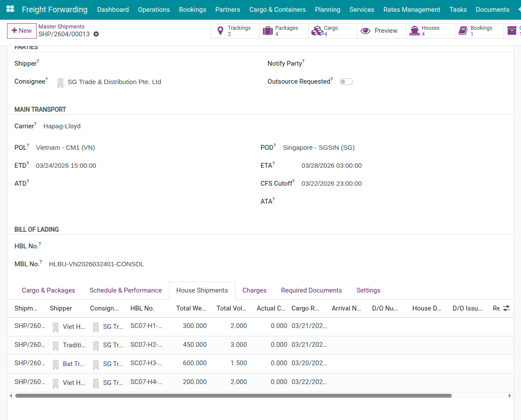Open Houses via the ship icon
Image resolution: width=521 pixels, height=420 pixels.
(414, 31)
